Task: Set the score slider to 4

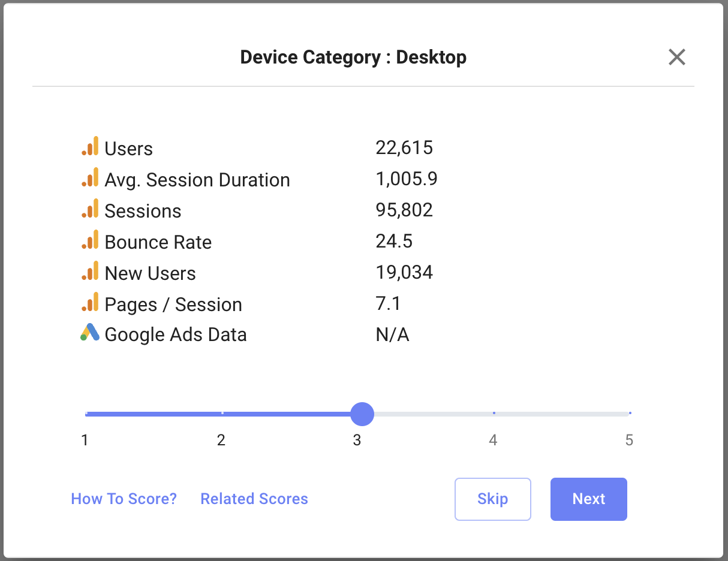Action: tap(494, 414)
